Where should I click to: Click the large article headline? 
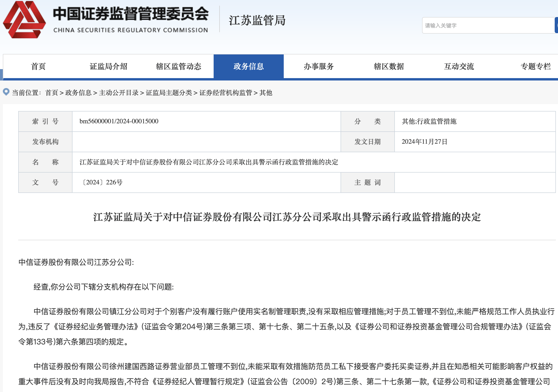pyautogui.click(x=287, y=217)
